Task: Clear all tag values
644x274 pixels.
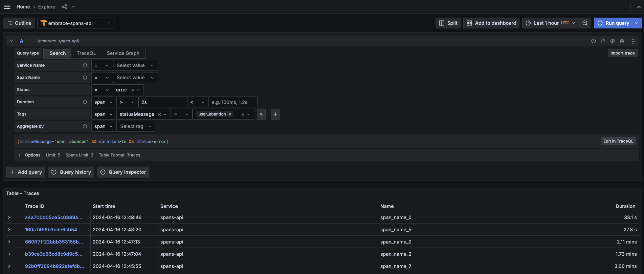Action: (x=243, y=114)
